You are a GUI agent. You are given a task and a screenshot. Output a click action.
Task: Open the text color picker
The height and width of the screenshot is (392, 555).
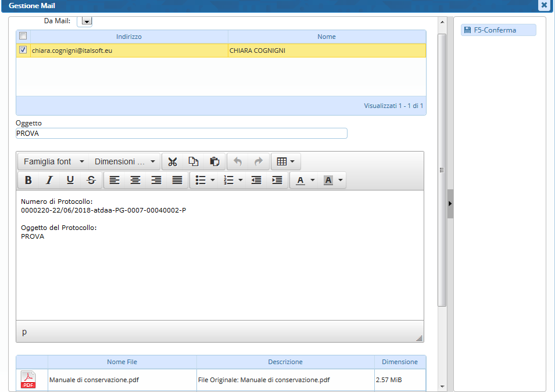pyautogui.click(x=305, y=181)
